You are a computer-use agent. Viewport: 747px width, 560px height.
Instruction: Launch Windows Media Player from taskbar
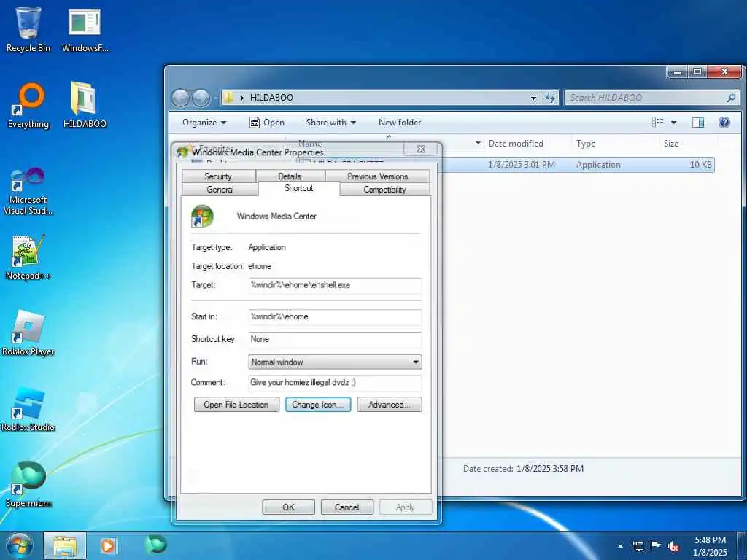pos(108,545)
